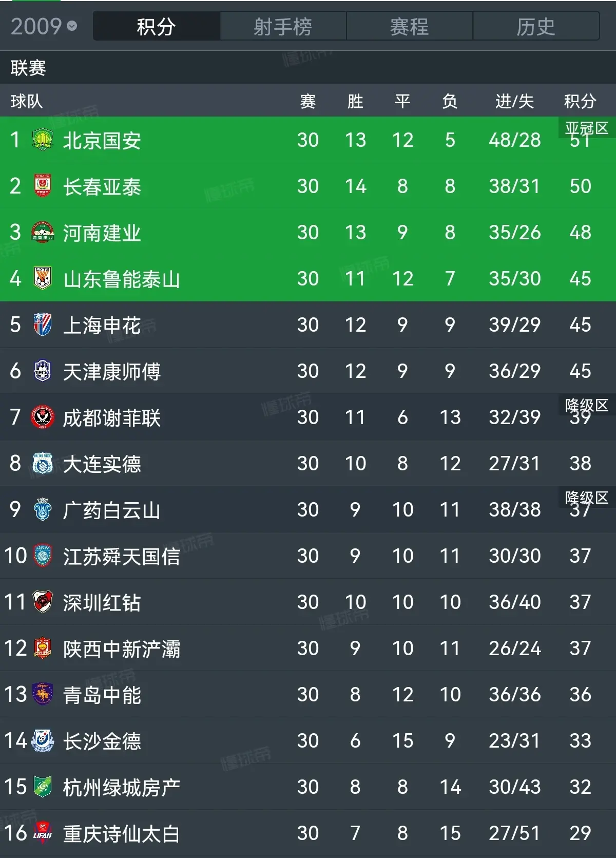
Task: Click the 深圳红钻 shield logo
Action: (43, 602)
